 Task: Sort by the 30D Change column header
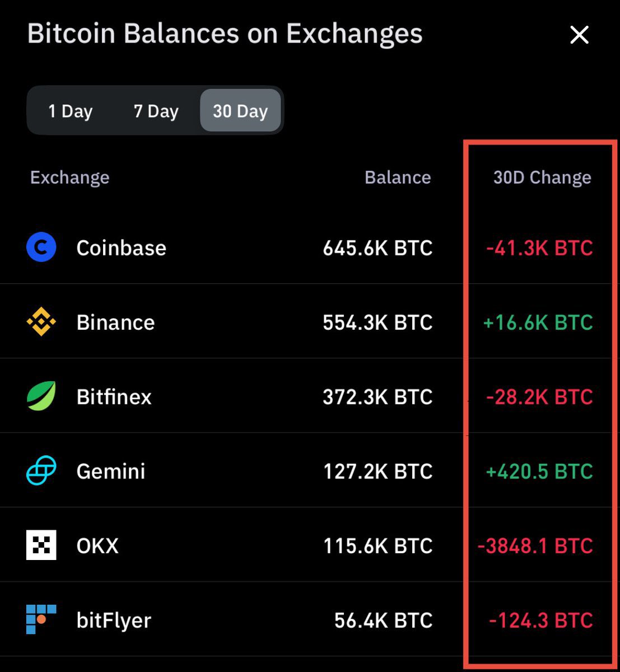(x=542, y=178)
